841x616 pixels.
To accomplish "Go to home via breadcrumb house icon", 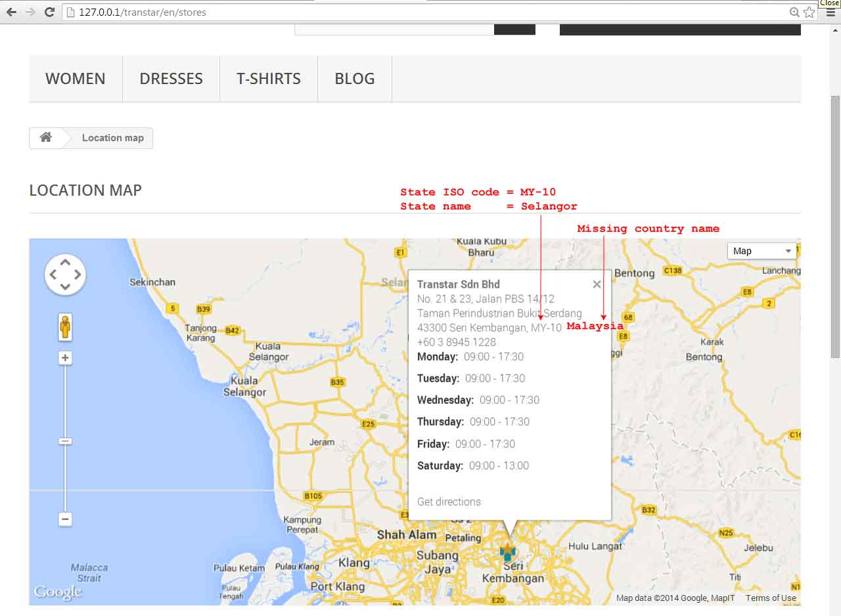I will pyautogui.click(x=46, y=137).
